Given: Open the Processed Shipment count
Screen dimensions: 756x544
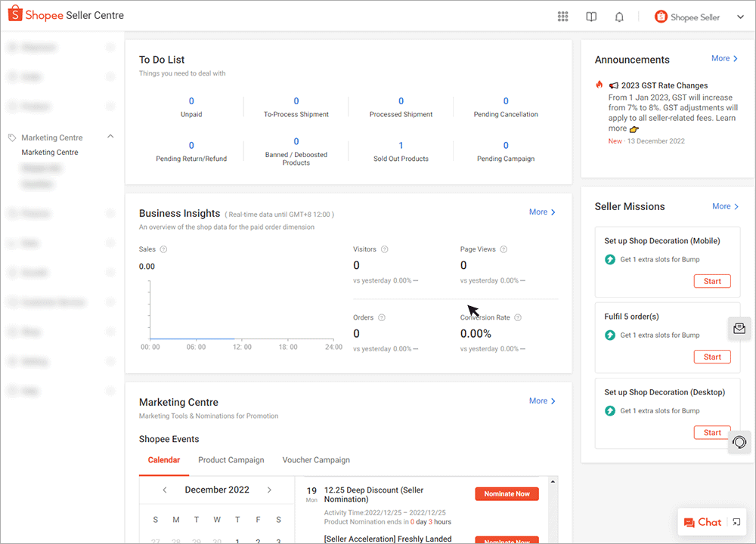Looking at the screenshot, I should pyautogui.click(x=401, y=101).
